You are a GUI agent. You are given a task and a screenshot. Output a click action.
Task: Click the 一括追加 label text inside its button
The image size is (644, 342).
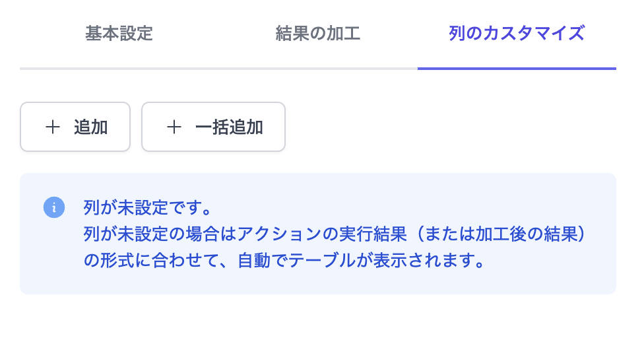(230, 127)
